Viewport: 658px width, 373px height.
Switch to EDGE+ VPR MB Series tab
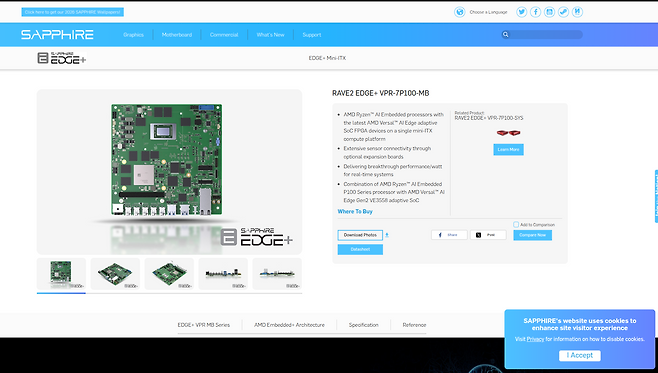coord(204,325)
